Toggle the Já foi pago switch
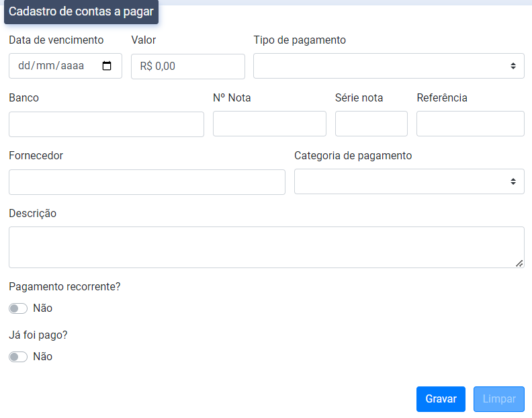The height and width of the screenshot is (418, 532). [x=18, y=357]
